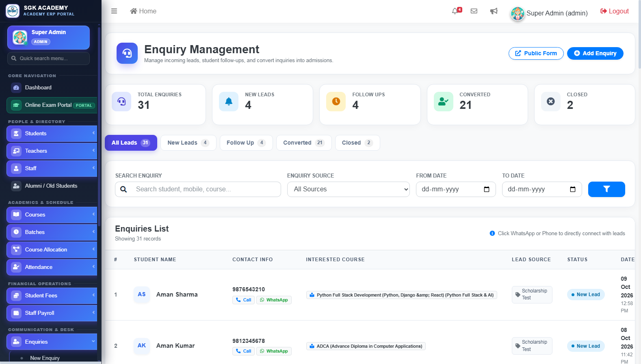Image resolution: width=641 pixels, height=364 pixels.
Task: Apply filters with the blue funnel button
Action: pos(606,189)
